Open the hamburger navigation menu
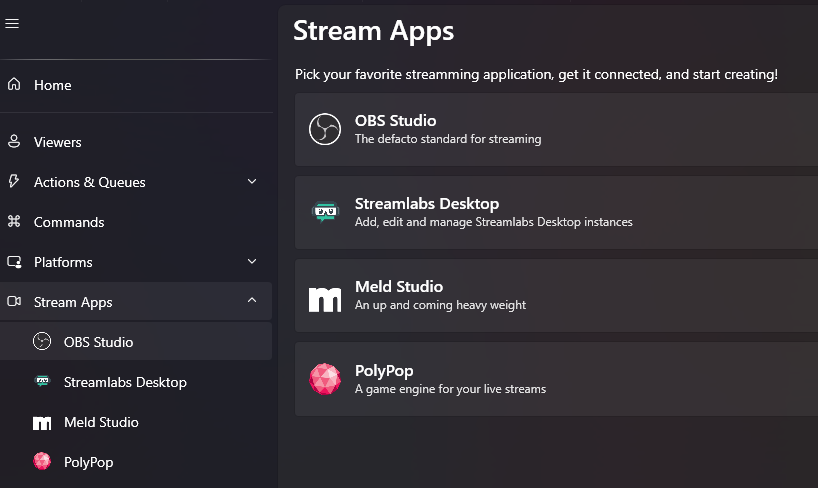Image resolution: width=818 pixels, height=488 pixels. [12, 23]
